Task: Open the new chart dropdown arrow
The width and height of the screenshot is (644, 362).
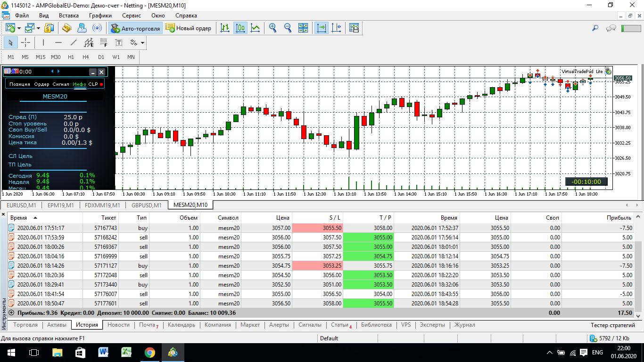Action: click(19, 28)
